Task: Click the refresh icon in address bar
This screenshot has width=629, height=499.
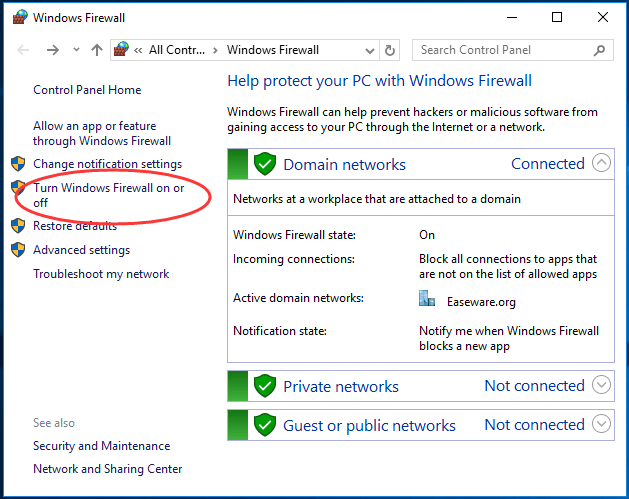Action: 390,50
